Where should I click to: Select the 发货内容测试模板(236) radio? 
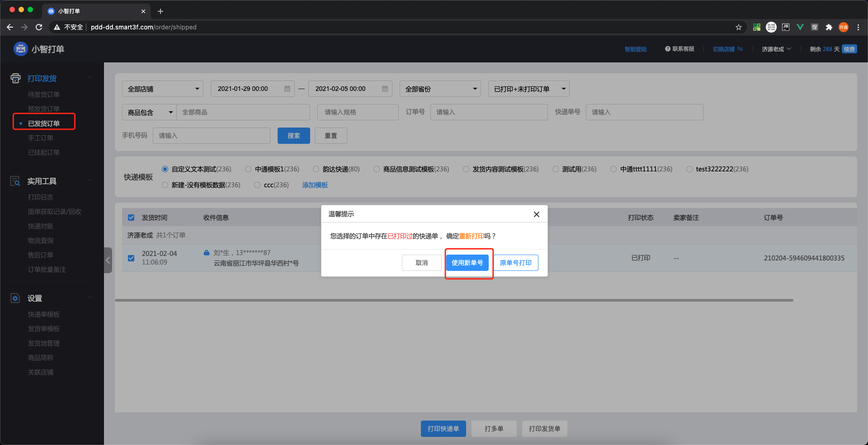pyautogui.click(x=466, y=169)
